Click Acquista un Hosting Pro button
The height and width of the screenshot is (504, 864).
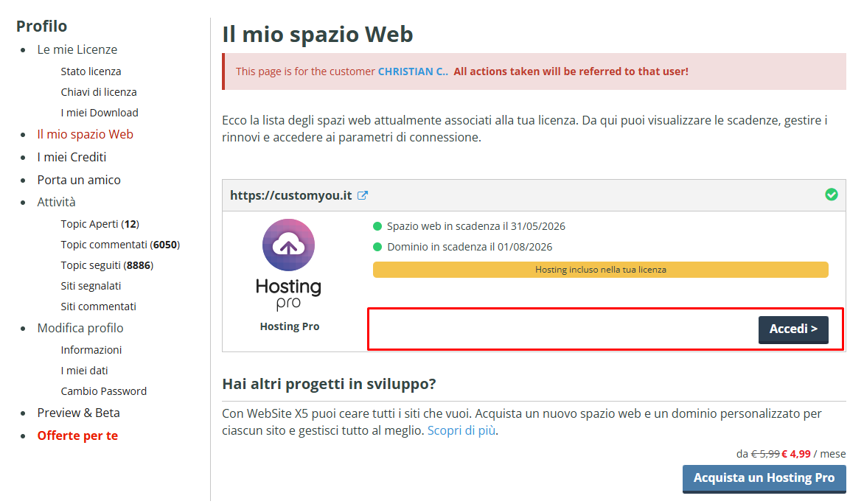(x=764, y=477)
